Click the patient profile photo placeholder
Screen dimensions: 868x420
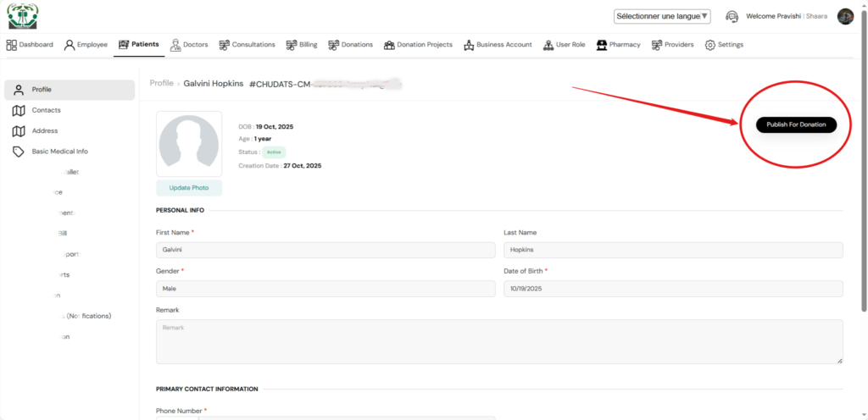tap(188, 144)
